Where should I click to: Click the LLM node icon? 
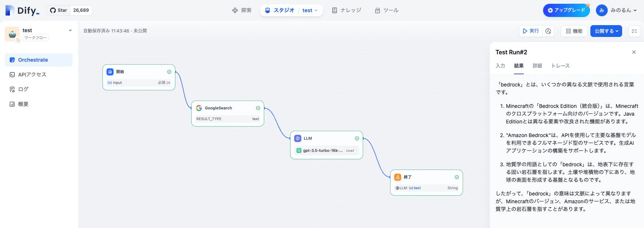[x=298, y=138]
